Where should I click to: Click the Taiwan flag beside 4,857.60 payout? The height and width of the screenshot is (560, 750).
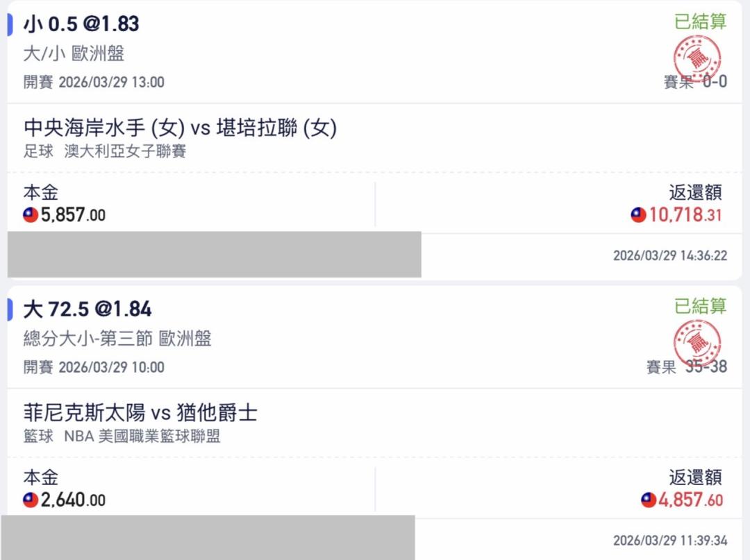[x=649, y=500]
